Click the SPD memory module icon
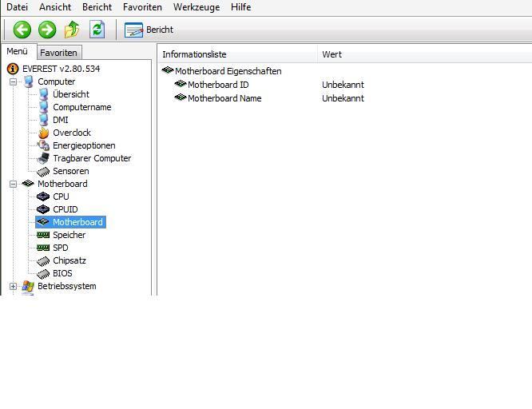The image size is (532, 409). coord(43,248)
